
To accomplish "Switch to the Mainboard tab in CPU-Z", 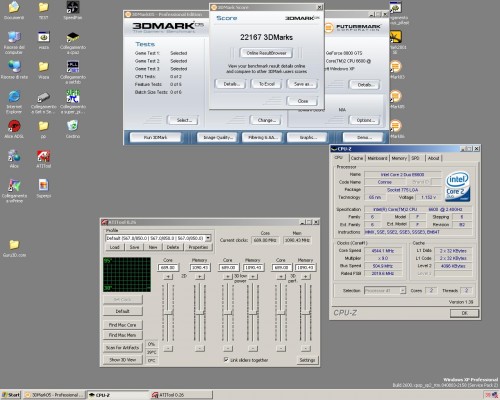I will click(x=377, y=158).
